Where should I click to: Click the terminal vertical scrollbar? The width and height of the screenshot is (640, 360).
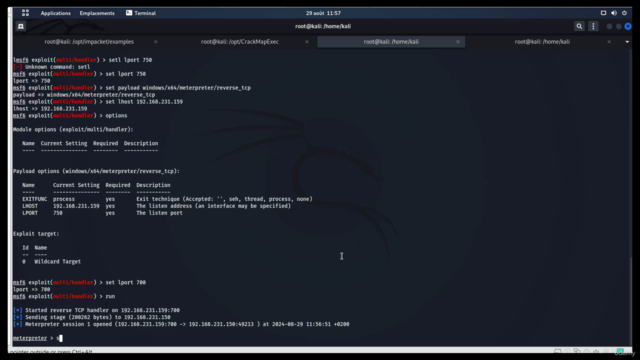point(631,302)
